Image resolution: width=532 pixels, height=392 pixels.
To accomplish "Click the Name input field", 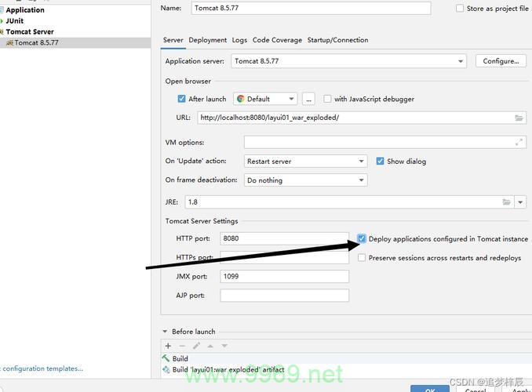I will [x=311, y=8].
